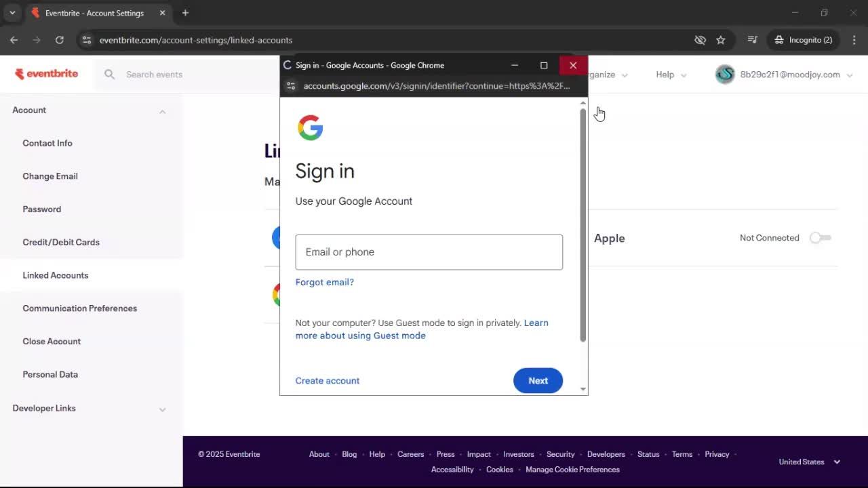Reload the Eventbrite page
The image size is (868, 488).
pyautogui.click(x=60, y=40)
